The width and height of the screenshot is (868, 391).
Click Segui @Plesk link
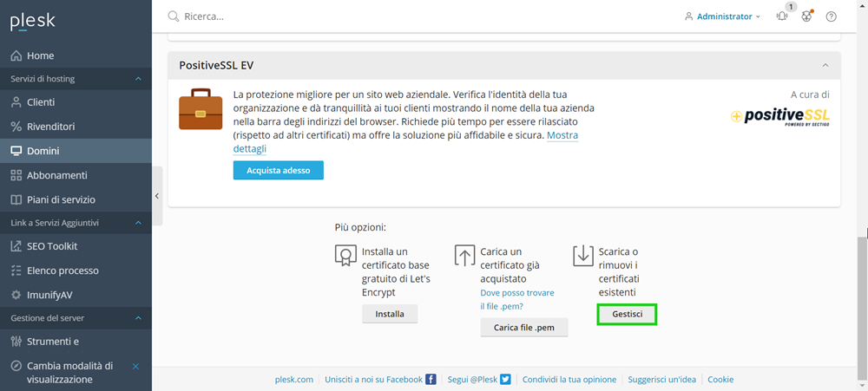472,380
